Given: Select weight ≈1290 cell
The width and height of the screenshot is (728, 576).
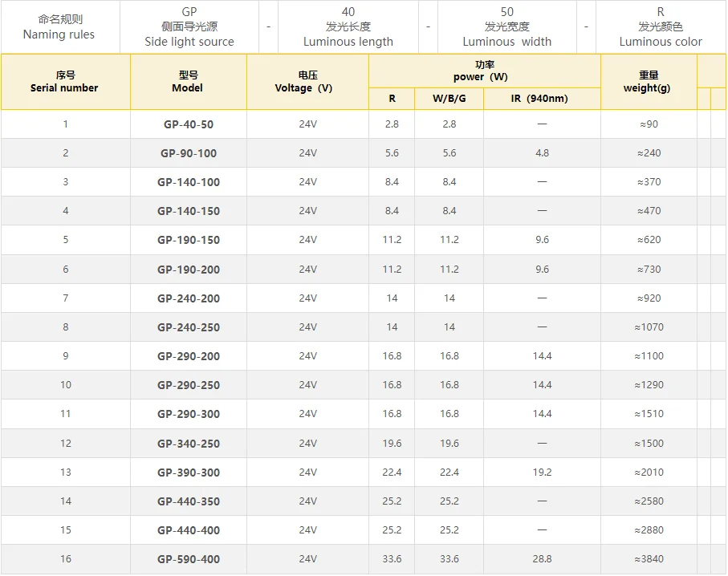Looking at the screenshot, I should tap(649, 385).
